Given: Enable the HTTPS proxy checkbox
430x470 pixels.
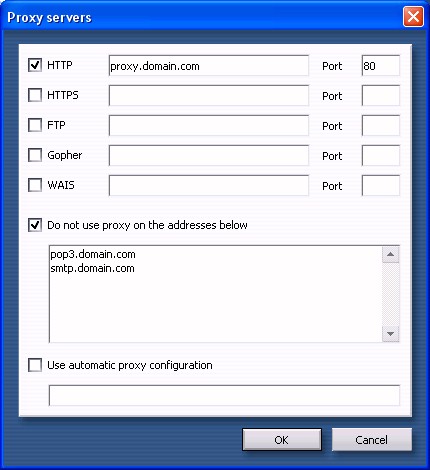Looking at the screenshot, I should pyautogui.click(x=35, y=95).
